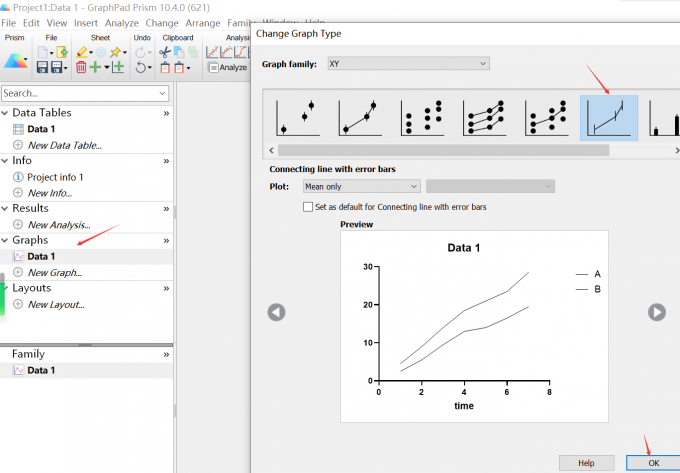Click the linear regression analysis icon
The image size is (680, 473).
[x=212, y=52]
